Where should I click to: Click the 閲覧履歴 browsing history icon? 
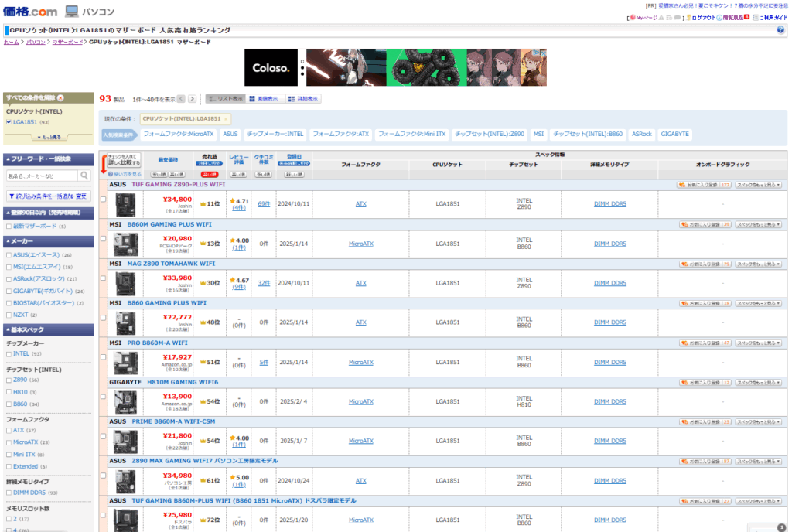coord(719,18)
